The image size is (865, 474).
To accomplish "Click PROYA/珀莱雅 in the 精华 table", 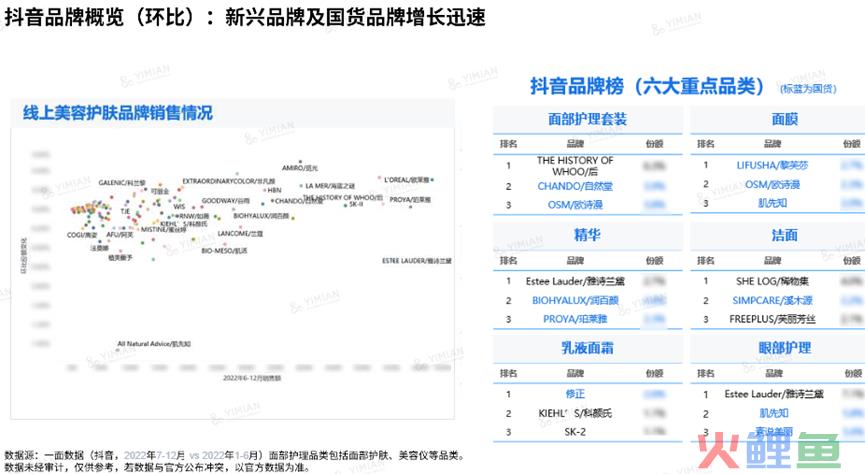I will click(x=575, y=319).
